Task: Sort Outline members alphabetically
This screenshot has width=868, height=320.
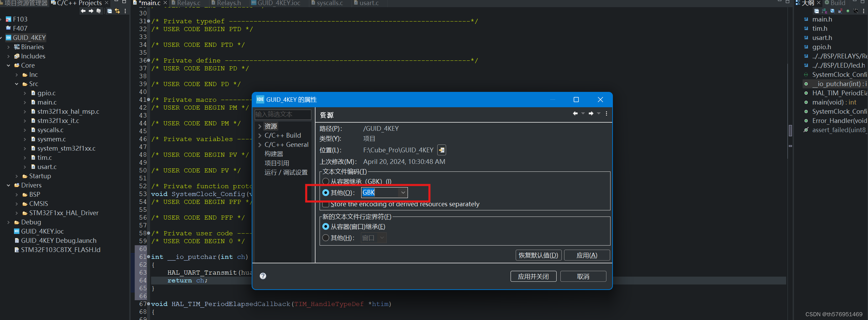Action: 824,11
